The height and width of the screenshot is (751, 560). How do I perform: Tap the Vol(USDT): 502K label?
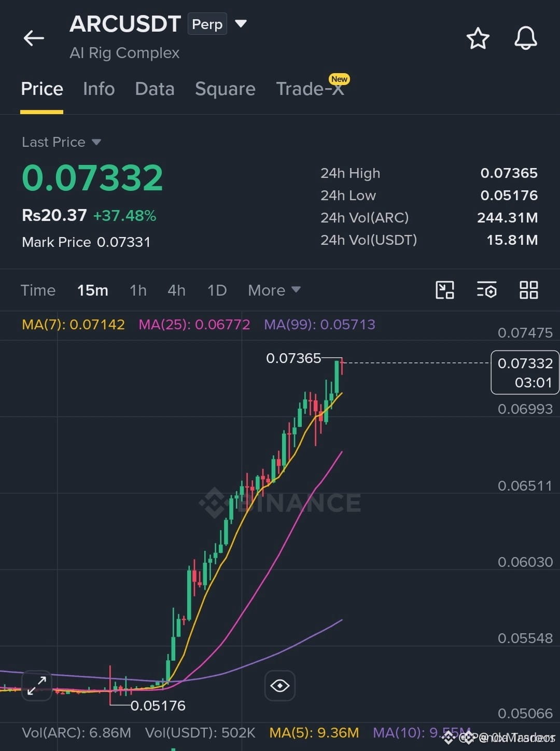(x=200, y=733)
